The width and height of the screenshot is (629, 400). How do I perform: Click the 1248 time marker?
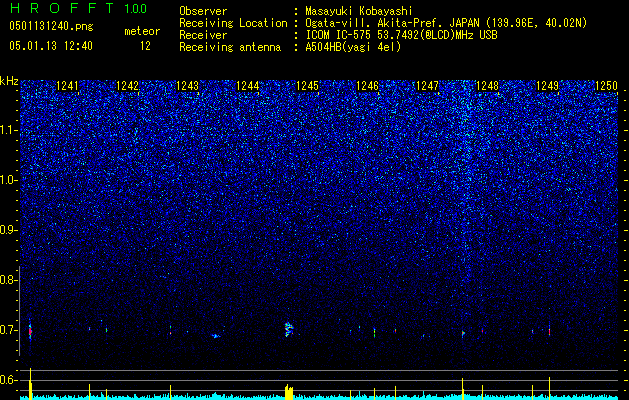(x=487, y=86)
